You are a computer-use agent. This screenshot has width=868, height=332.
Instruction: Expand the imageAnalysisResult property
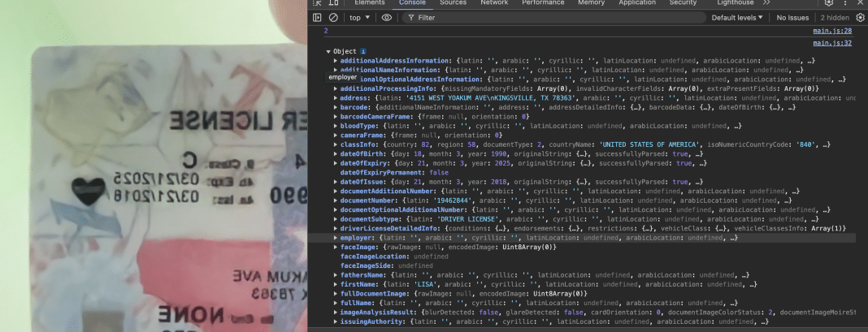336,312
